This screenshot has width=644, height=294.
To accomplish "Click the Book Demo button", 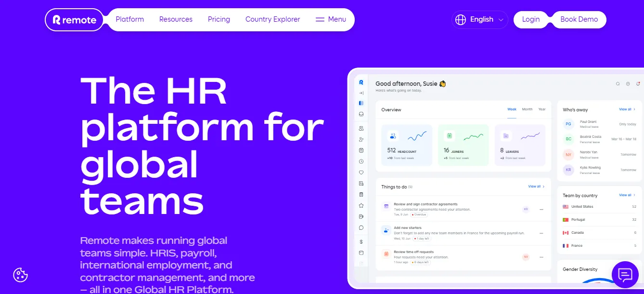I will click(x=579, y=20).
